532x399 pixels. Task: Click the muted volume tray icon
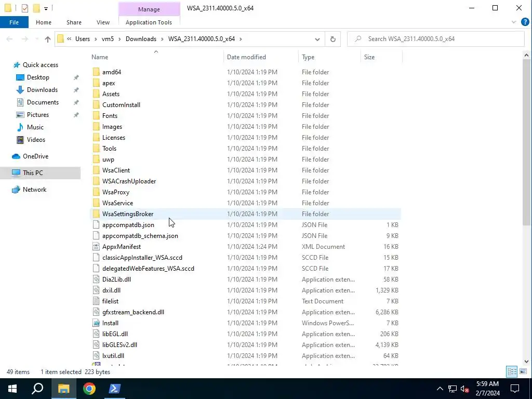[x=464, y=389]
